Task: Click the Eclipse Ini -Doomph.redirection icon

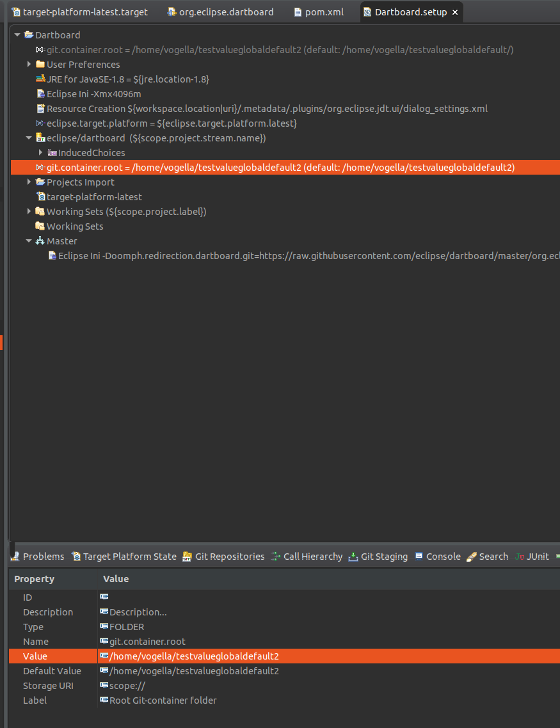Action: tap(52, 256)
